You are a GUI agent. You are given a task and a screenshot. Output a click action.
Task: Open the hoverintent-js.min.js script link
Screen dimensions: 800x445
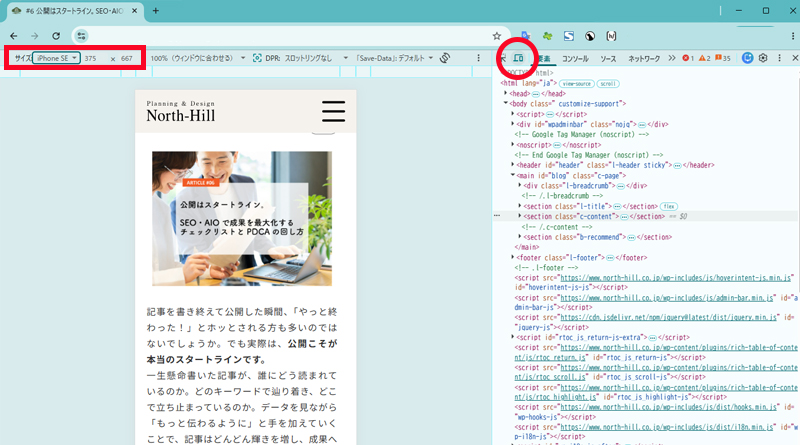[676, 278]
